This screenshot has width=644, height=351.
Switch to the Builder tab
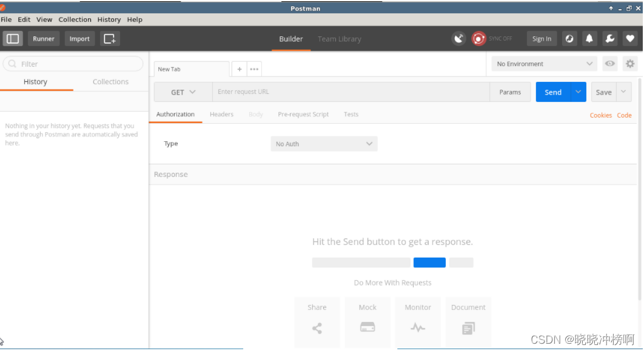(x=291, y=39)
